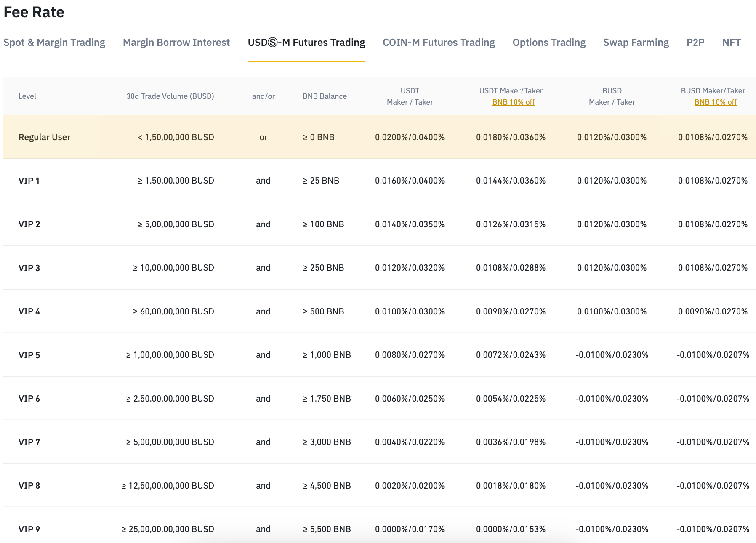Click the and/or column header

point(264,96)
